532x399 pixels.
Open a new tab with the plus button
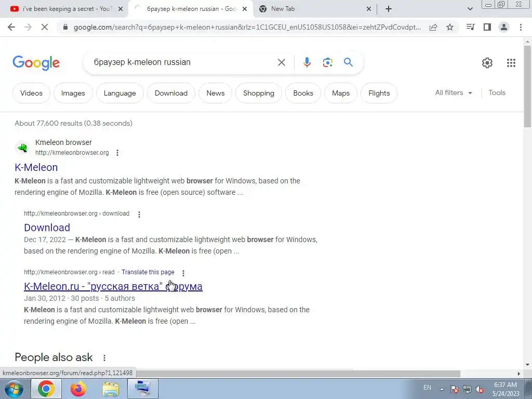pyautogui.click(x=389, y=9)
